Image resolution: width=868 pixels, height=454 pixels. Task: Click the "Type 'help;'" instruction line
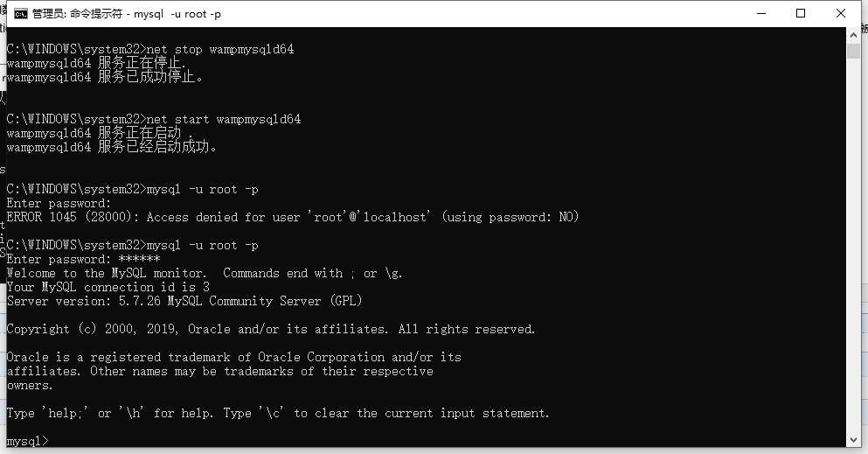tap(278, 413)
